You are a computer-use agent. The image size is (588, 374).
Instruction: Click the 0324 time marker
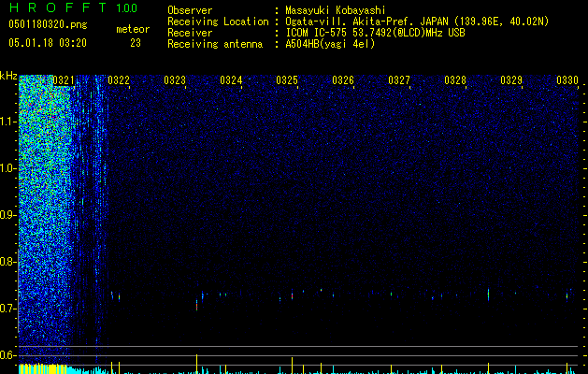click(x=231, y=80)
